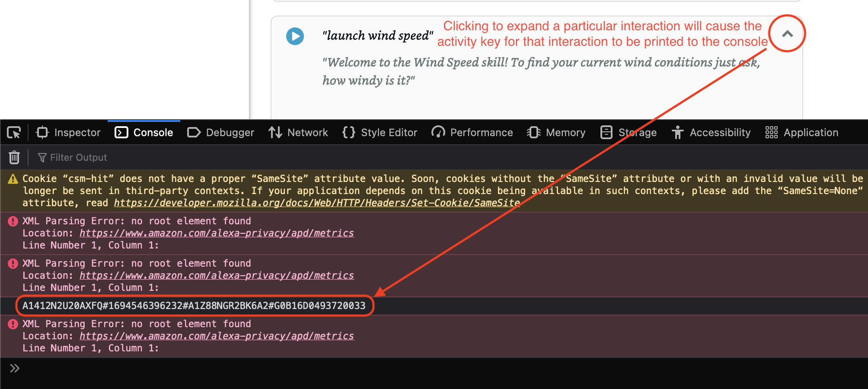
Task: Play the 'launch wind speed' recording
Action: [295, 36]
